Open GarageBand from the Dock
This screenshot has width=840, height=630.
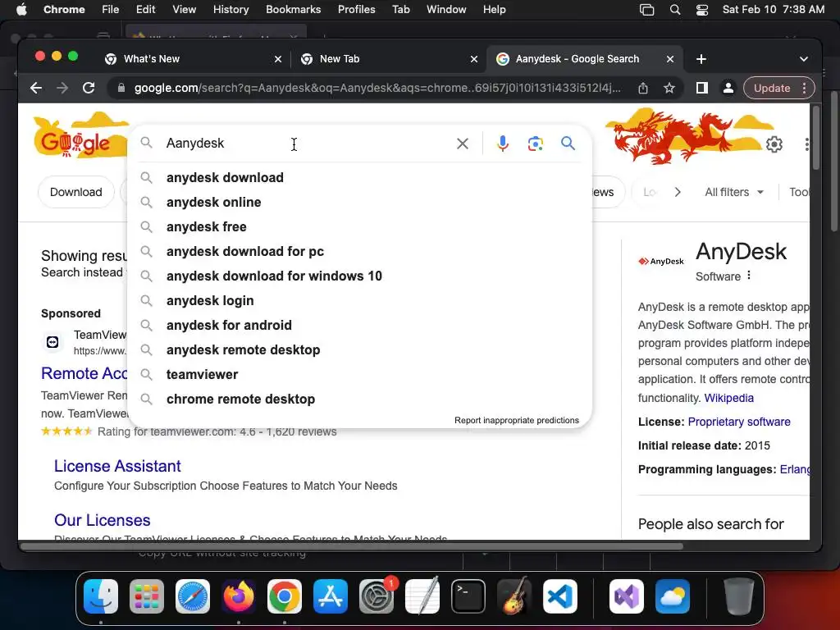(514, 596)
